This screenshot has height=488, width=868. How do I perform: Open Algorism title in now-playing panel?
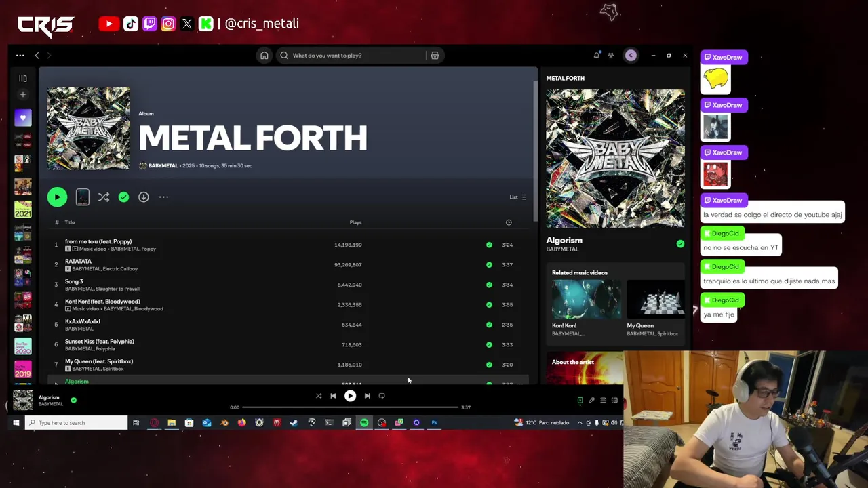(564, 240)
